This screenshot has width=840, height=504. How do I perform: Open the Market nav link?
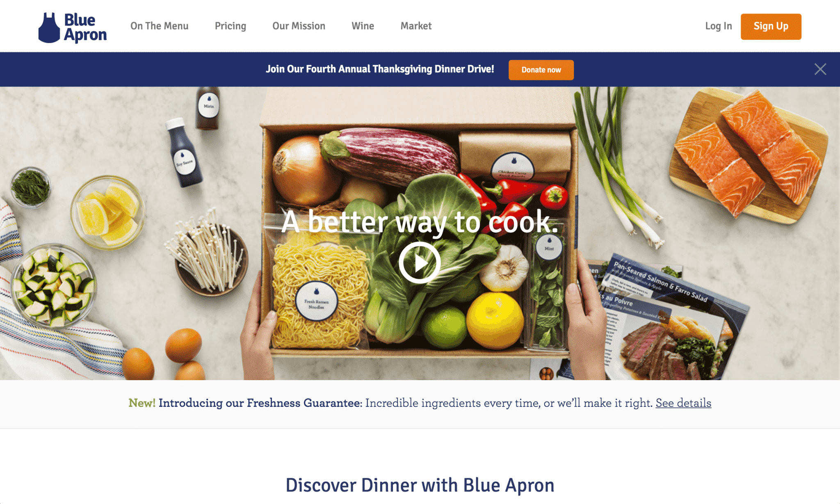tap(416, 26)
